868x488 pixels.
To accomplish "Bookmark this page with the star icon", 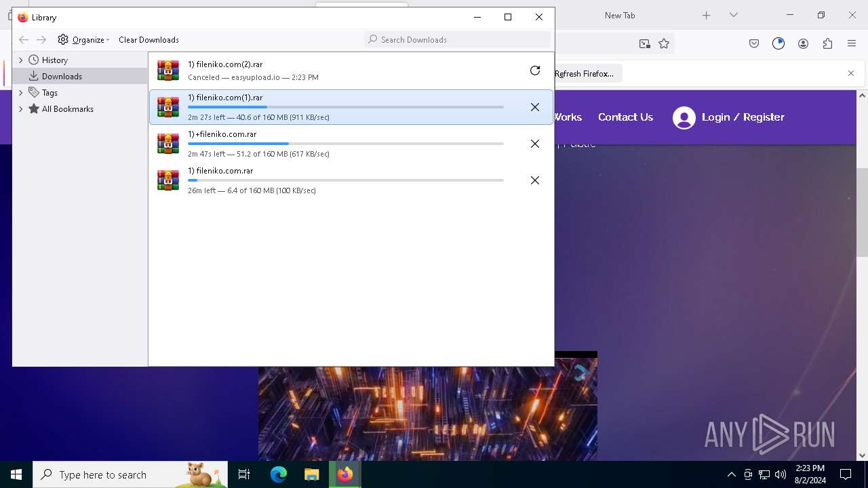I will [x=664, y=43].
